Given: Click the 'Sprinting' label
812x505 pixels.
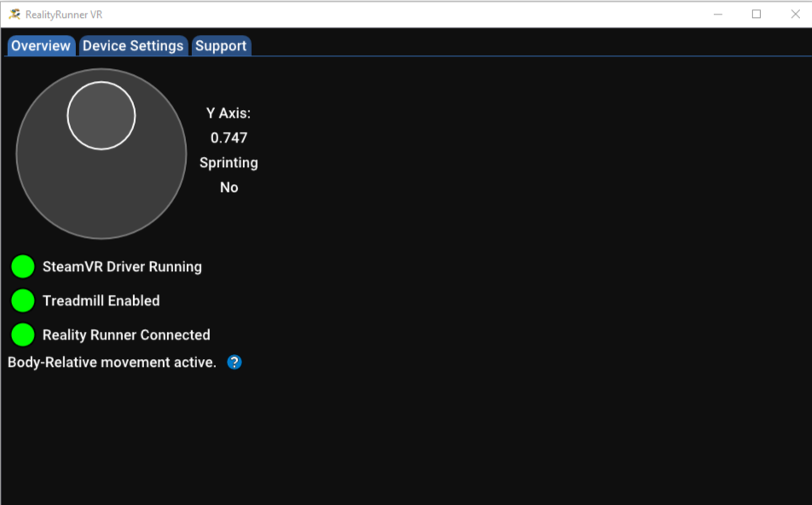Looking at the screenshot, I should point(229,163).
